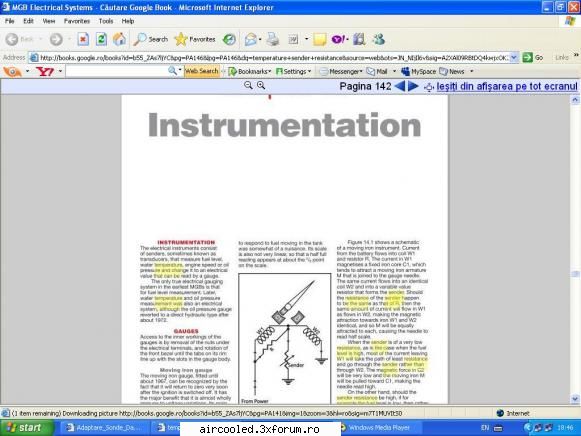Zoom in with the plus magnifier icon
The height and width of the screenshot is (436, 581).
(261, 86)
